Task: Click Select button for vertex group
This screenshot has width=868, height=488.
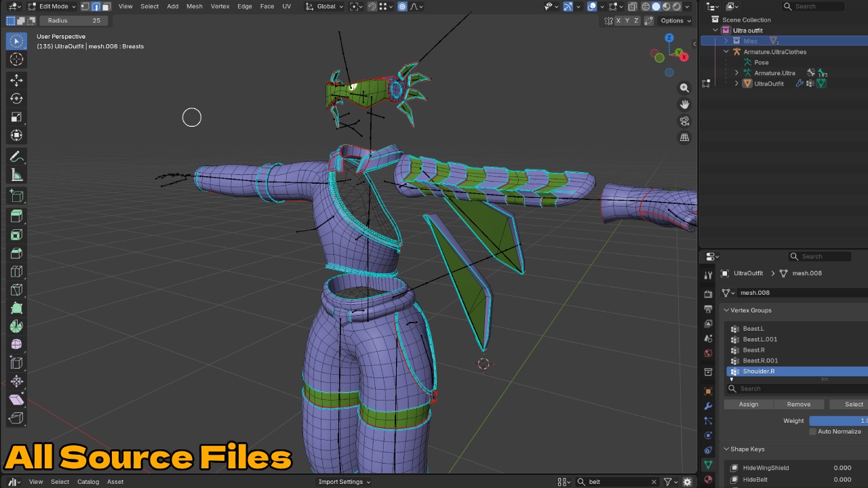Action: point(849,405)
